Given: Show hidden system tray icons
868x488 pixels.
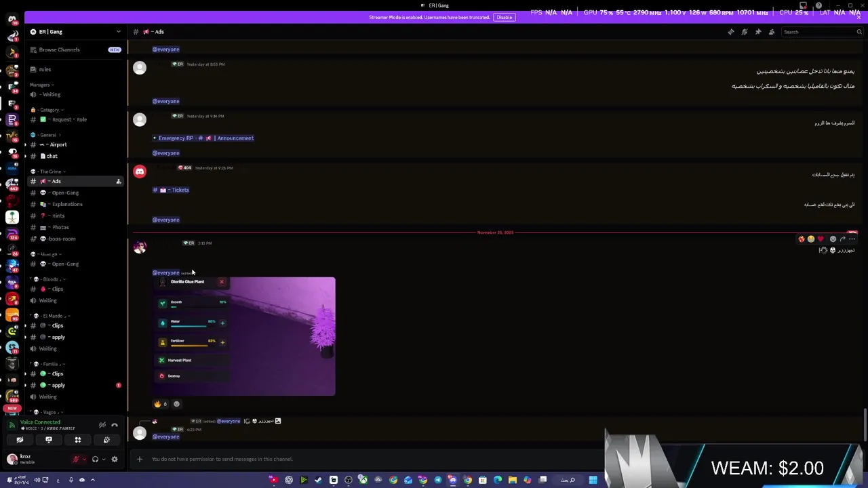Looking at the screenshot, I should click(x=93, y=480).
